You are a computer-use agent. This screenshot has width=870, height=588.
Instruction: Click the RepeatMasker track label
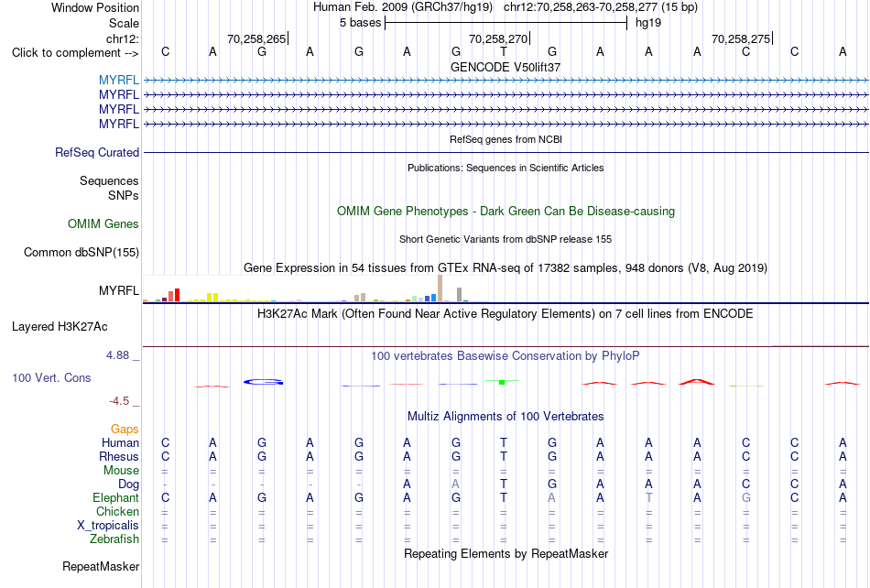coord(101,566)
